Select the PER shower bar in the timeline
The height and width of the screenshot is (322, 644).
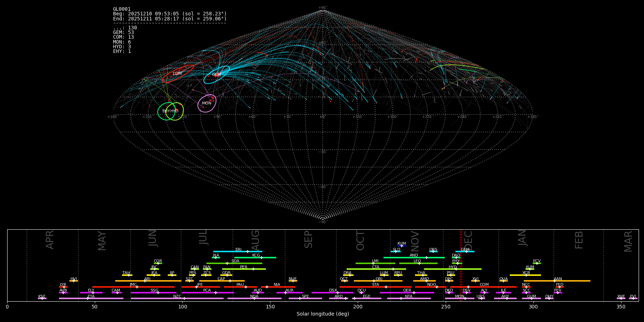[244, 269]
